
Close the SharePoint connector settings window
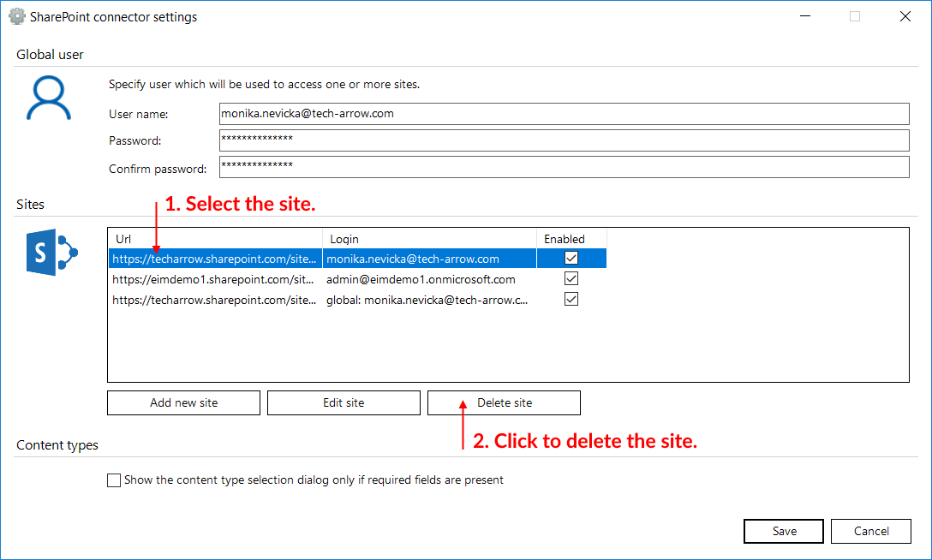(x=905, y=16)
